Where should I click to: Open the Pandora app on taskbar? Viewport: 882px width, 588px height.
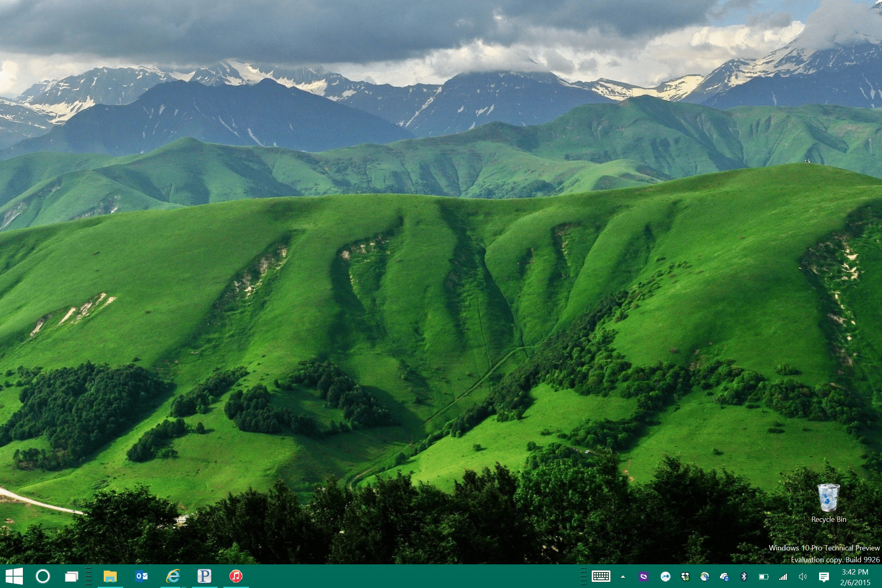tap(204, 576)
